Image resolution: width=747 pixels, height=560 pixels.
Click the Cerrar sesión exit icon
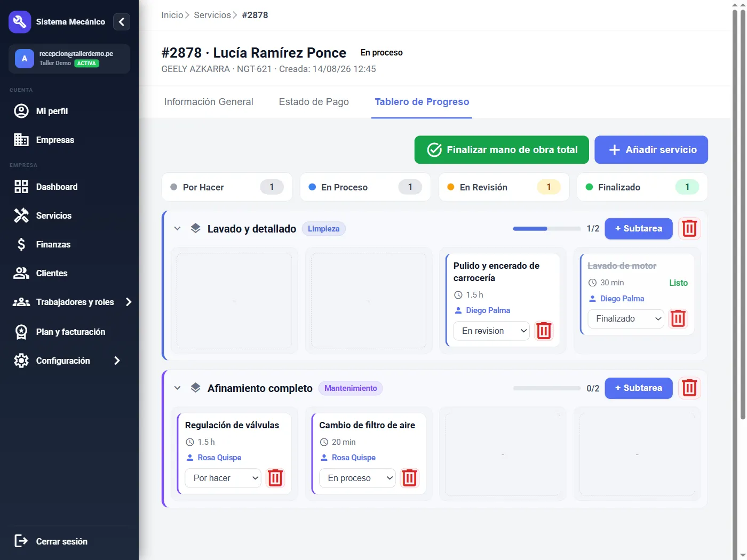[21, 541]
